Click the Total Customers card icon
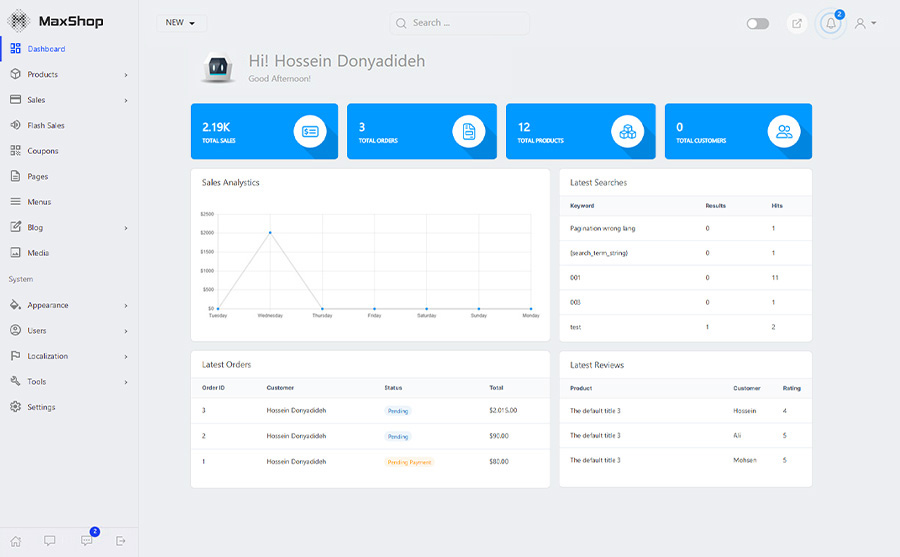This screenshot has height=557, width=900. coord(783,131)
